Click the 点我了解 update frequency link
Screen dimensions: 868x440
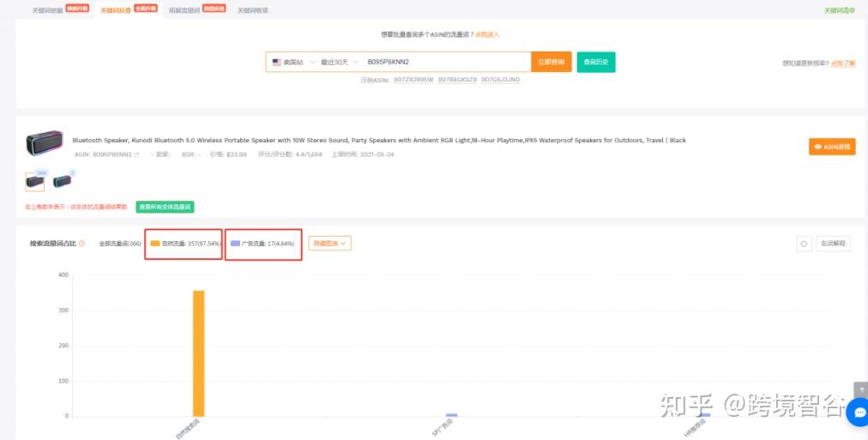tap(842, 63)
